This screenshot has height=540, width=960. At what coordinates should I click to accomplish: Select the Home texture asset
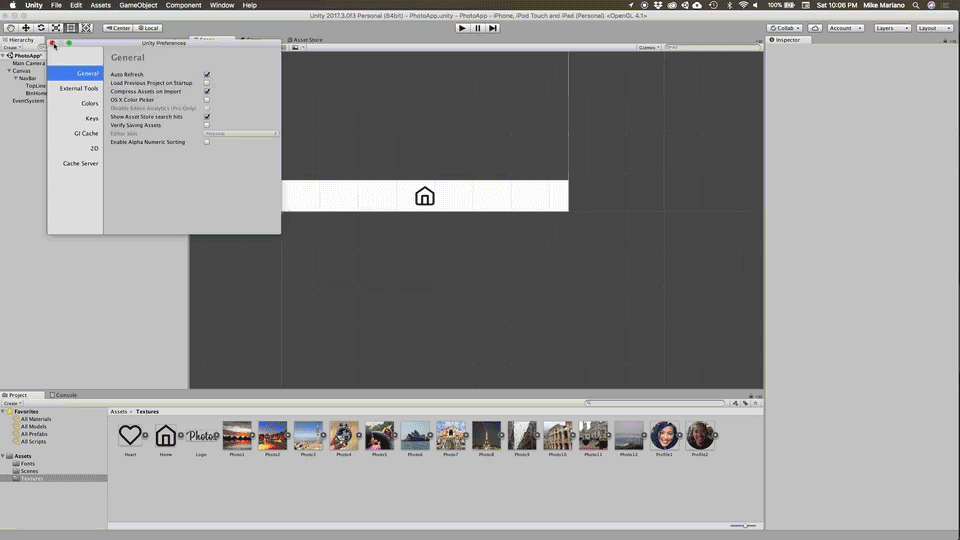point(165,435)
